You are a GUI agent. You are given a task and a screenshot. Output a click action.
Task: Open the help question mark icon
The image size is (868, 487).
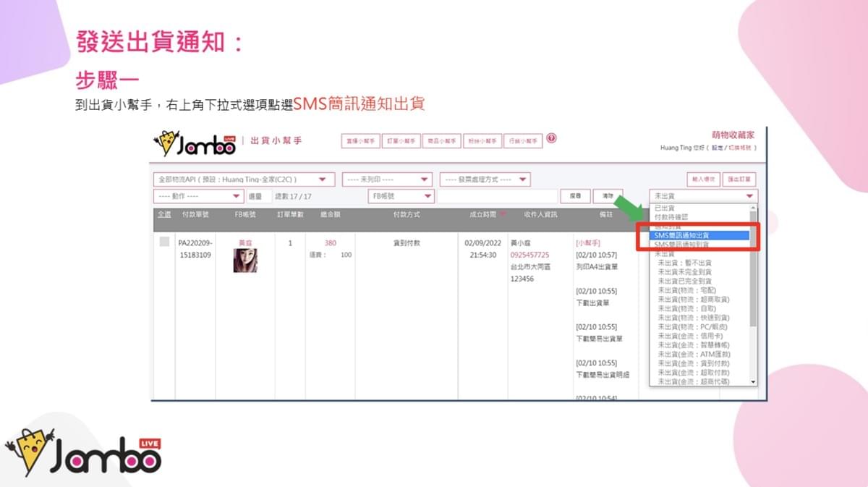click(551, 138)
